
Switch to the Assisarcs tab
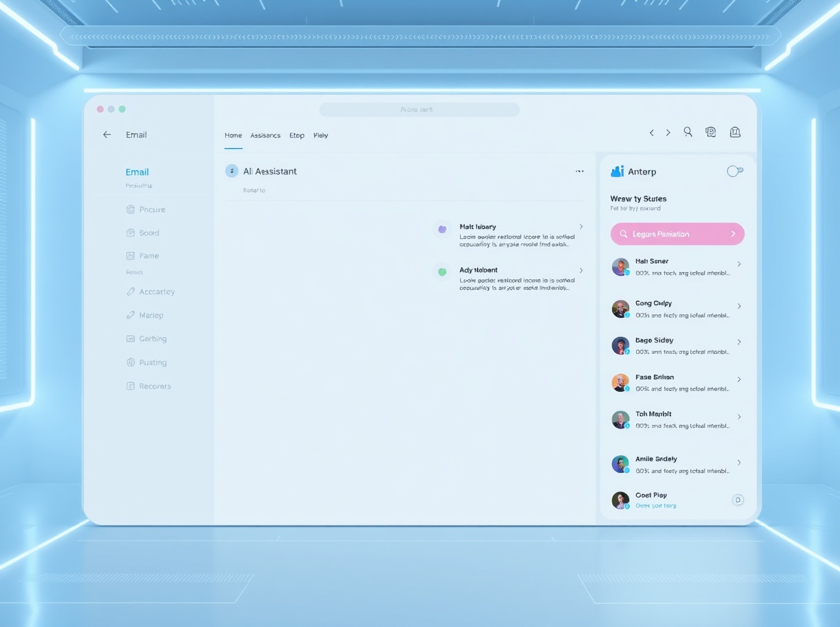point(265,135)
